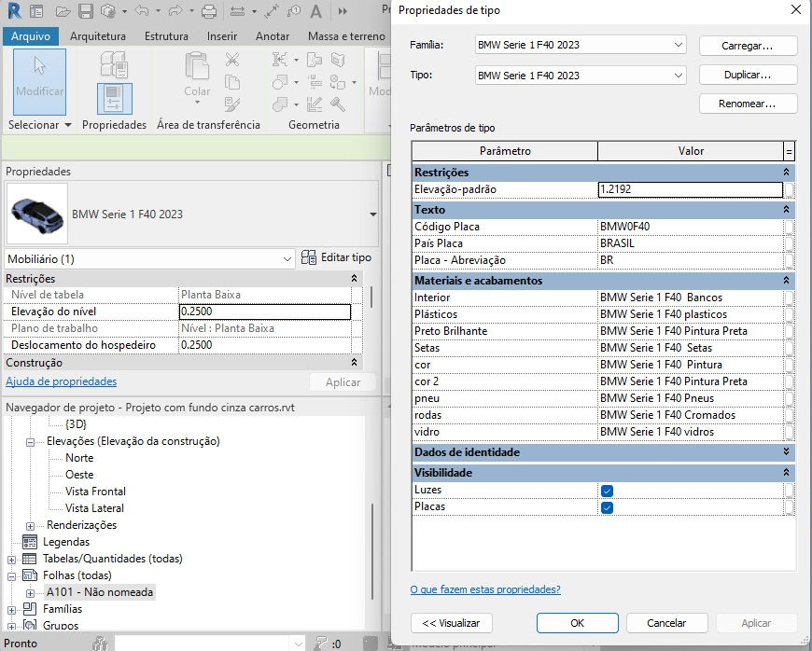
Task: Click the selection filter icon in status bar
Action: pyautogui.click(x=322, y=644)
